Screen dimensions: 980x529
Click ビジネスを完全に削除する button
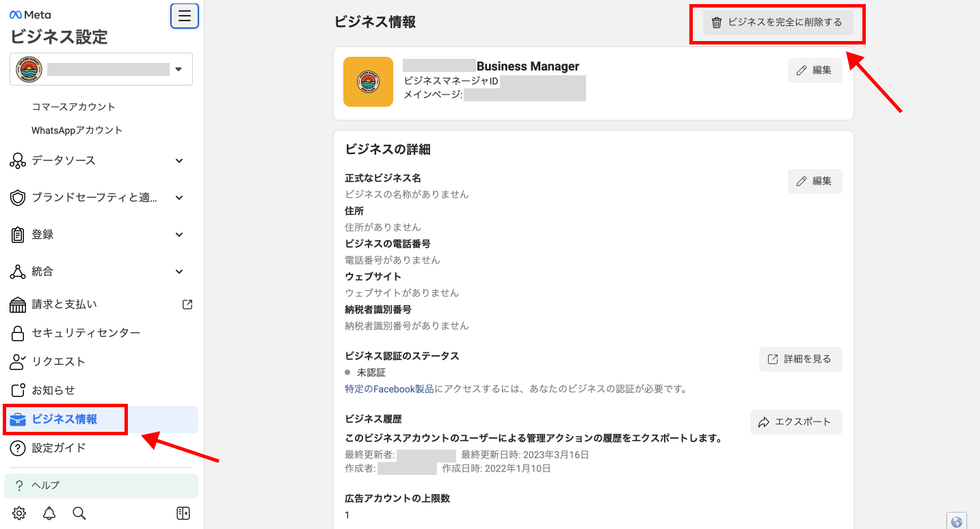778,23
